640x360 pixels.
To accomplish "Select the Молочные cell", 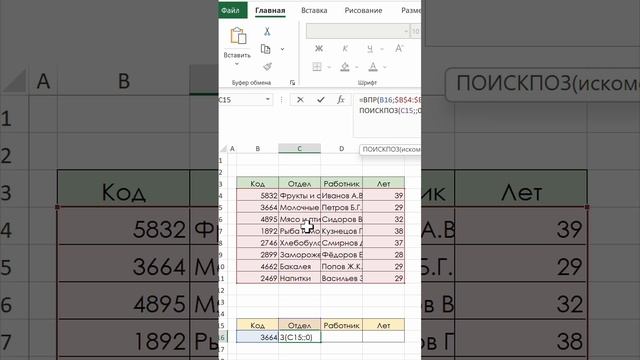I will [x=299, y=207].
